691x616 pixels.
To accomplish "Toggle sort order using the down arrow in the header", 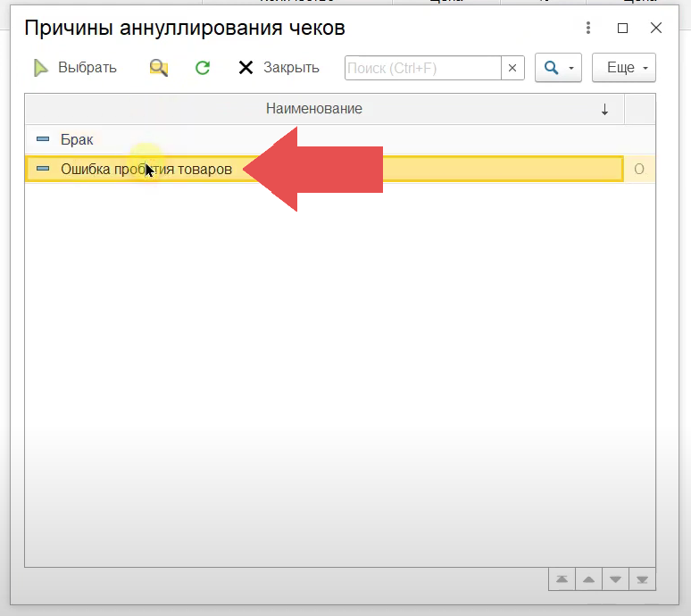I will point(604,109).
